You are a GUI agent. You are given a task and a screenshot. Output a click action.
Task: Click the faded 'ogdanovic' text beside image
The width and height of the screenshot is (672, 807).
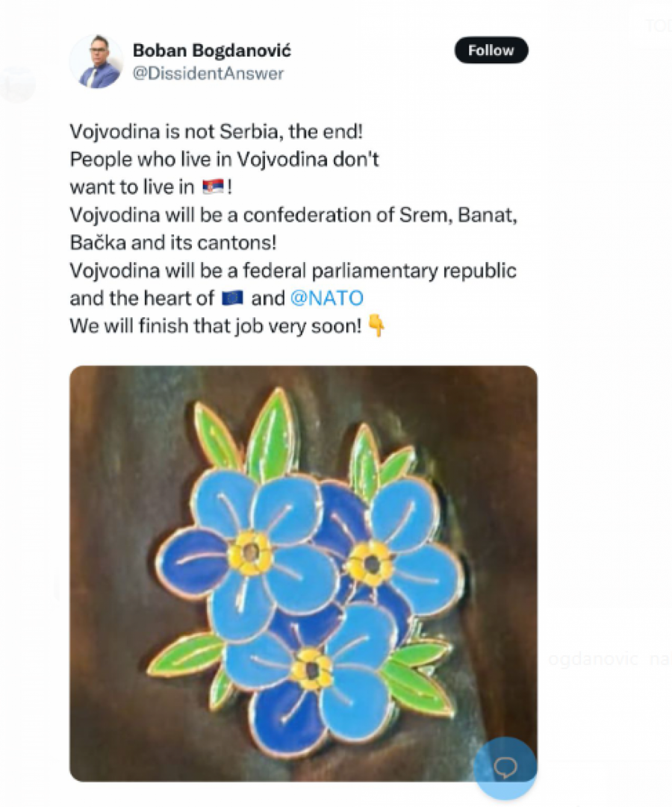(593, 660)
